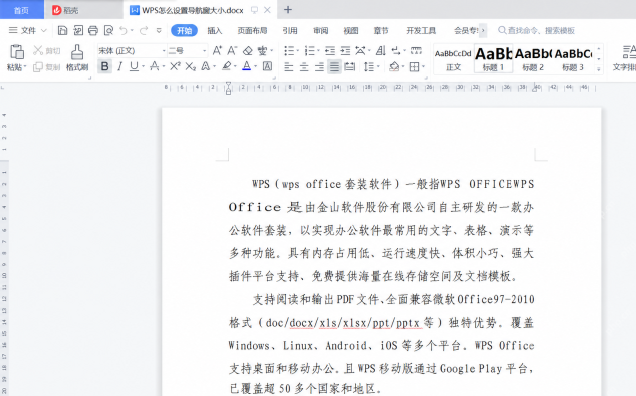The width and height of the screenshot is (636, 396).
Task: Click the hamburger File menu icon
Action: 13,30
